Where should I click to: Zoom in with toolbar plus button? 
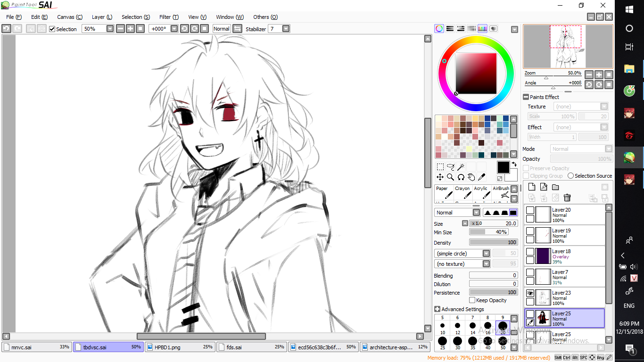pyautogui.click(x=131, y=29)
